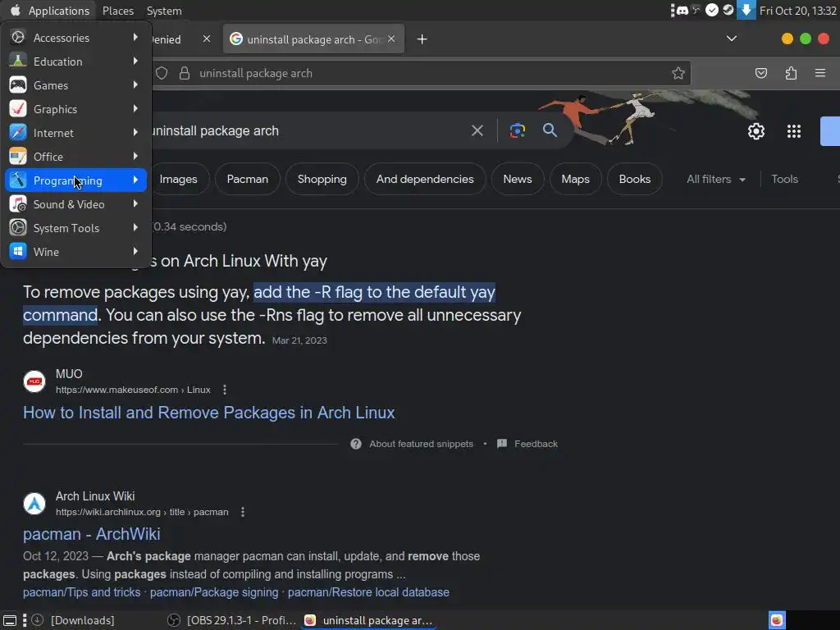840x630 pixels.
Task: Select the News filter chip
Action: coord(518,179)
